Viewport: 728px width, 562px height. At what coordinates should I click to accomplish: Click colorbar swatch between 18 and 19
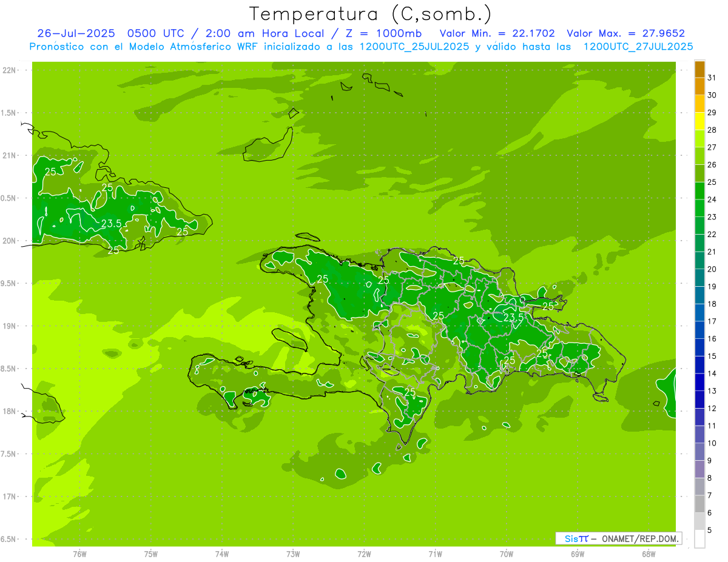[699, 295]
